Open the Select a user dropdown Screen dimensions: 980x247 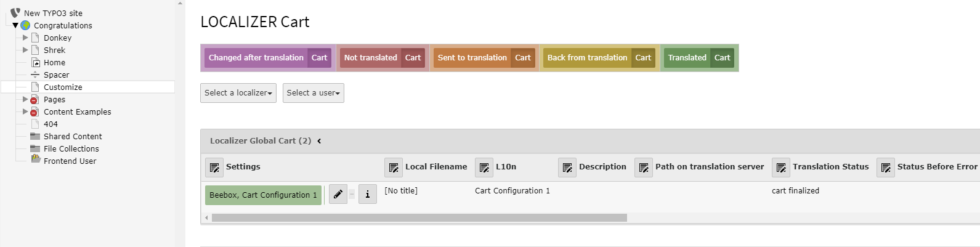pyautogui.click(x=313, y=93)
